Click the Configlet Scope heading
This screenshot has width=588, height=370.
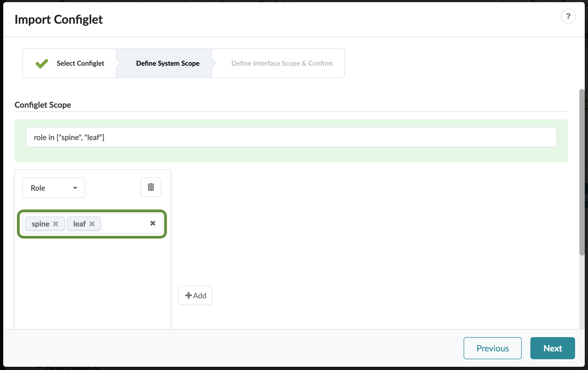pyautogui.click(x=43, y=105)
